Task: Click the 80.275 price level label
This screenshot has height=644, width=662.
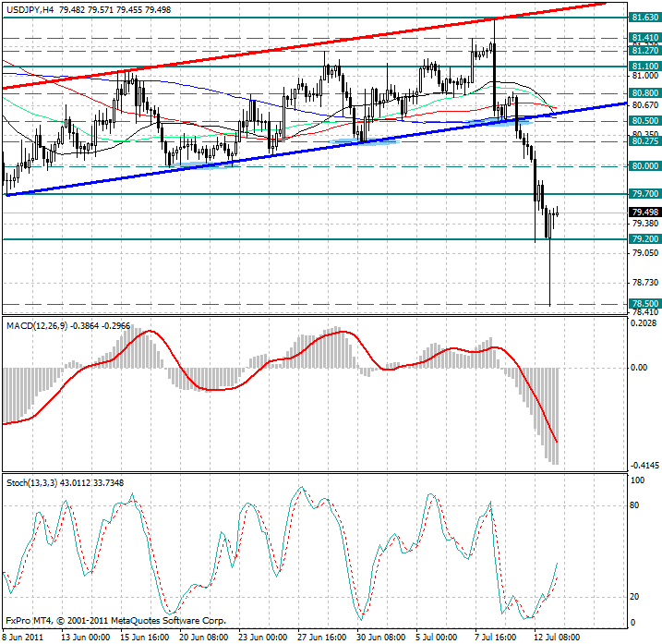Action: [x=644, y=141]
